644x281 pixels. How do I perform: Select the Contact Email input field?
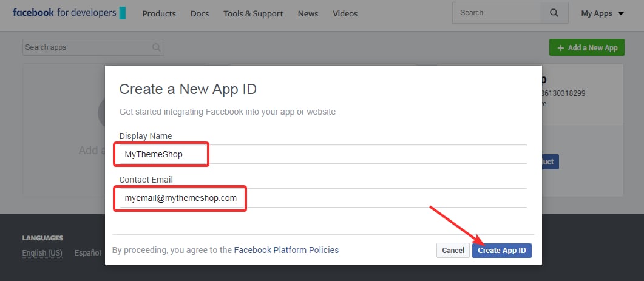tap(322, 198)
